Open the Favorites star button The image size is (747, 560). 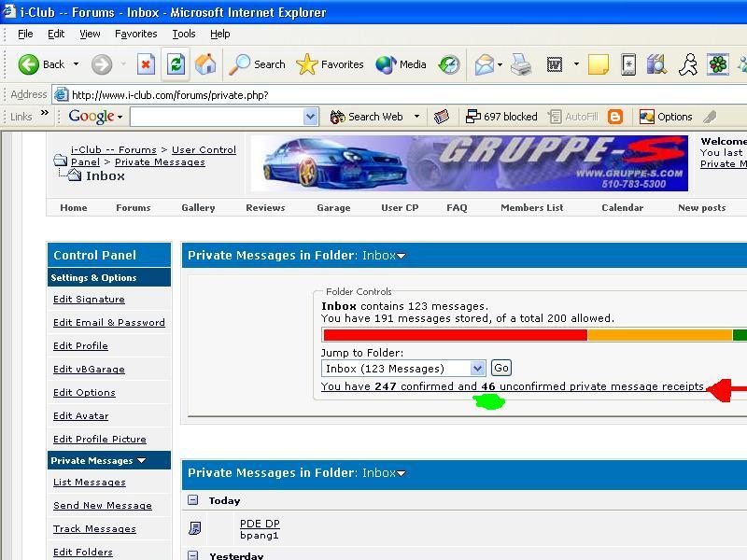330,64
